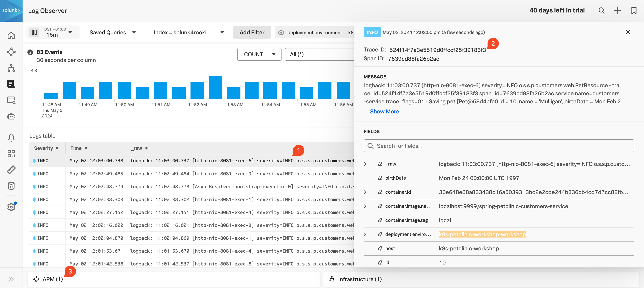Click the search magnifier in header
This screenshot has width=644, height=288.
[602, 10]
